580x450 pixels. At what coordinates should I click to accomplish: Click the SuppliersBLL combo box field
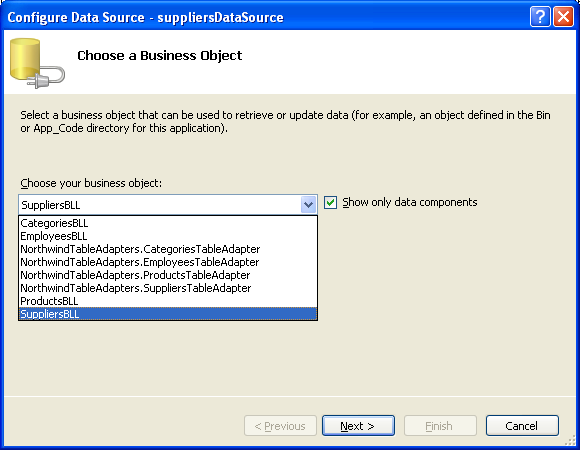[x=168, y=204]
